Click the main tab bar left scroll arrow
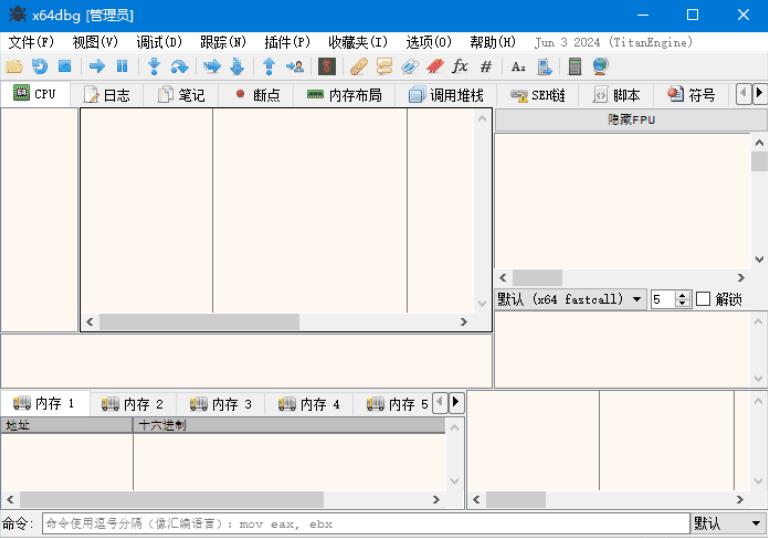 [744, 93]
